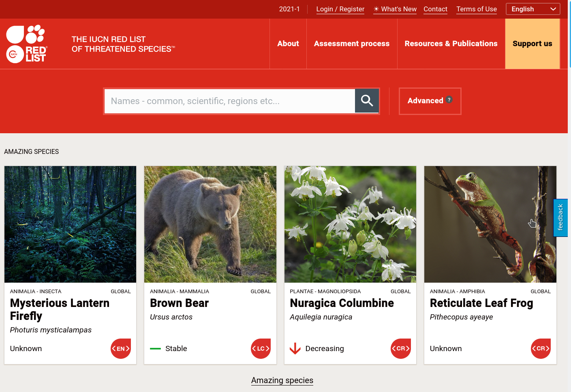The height and width of the screenshot is (392, 571).
Task: Click the EN status badge on Firefly card
Action: 121,349
